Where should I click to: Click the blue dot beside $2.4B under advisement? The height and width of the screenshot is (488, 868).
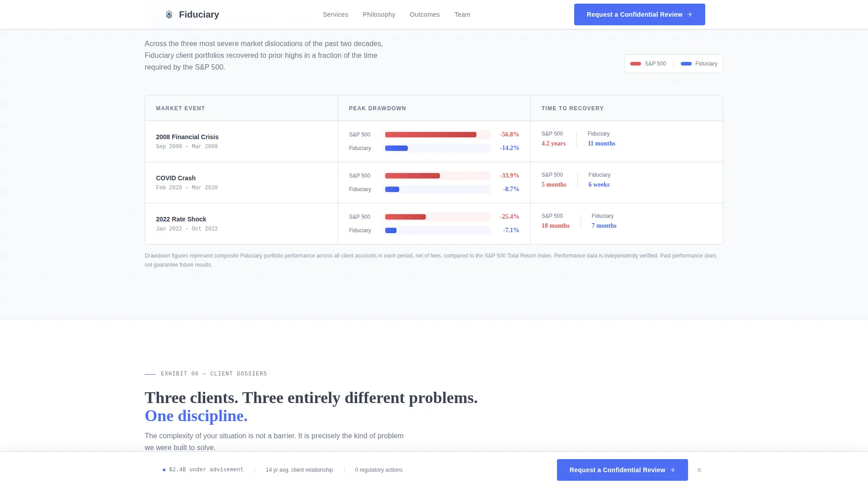click(x=164, y=470)
